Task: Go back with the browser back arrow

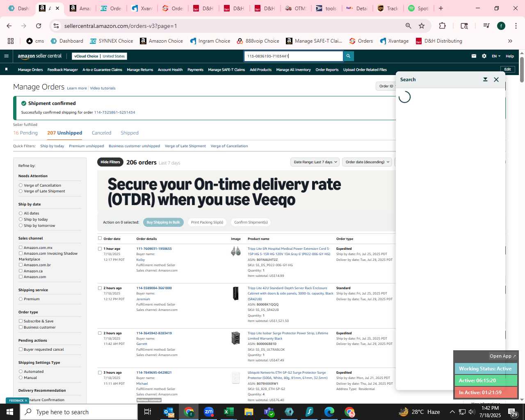Action: click(x=9, y=26)
